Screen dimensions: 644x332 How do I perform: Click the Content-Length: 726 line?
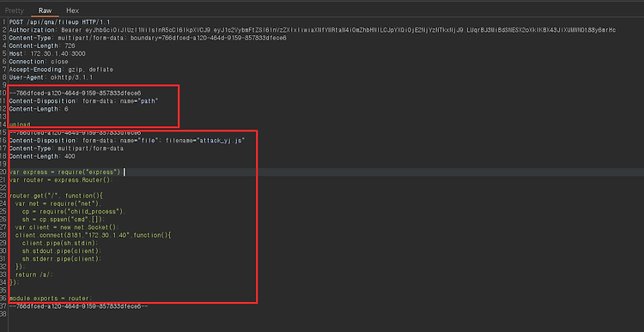[x=42, y=46]
